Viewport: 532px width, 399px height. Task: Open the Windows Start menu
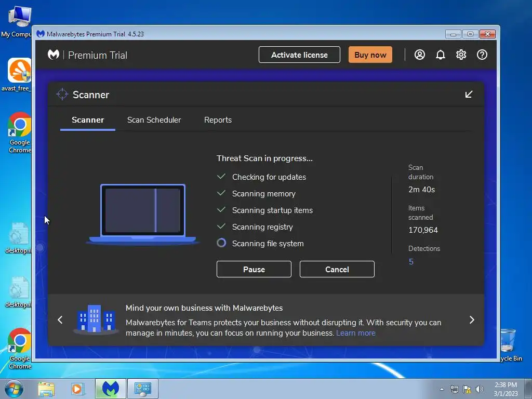click(14, 389)
